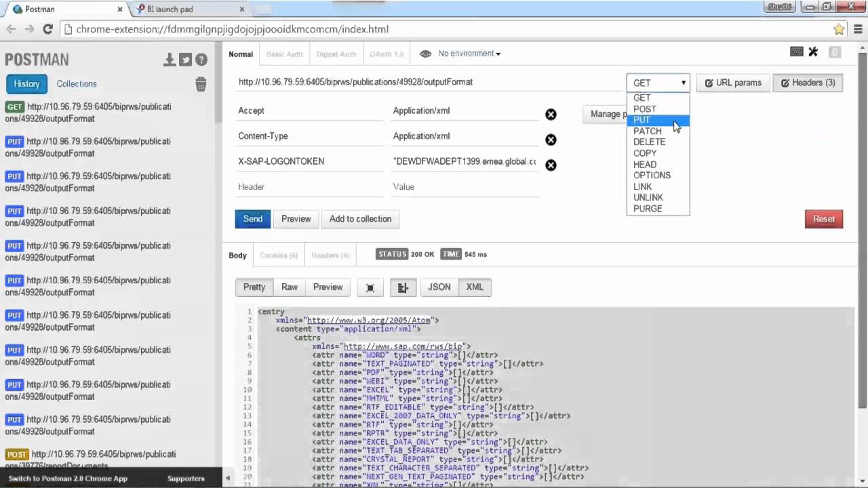Click the empty Value field
The image size is (868, 488).
(x=465, y=186)
